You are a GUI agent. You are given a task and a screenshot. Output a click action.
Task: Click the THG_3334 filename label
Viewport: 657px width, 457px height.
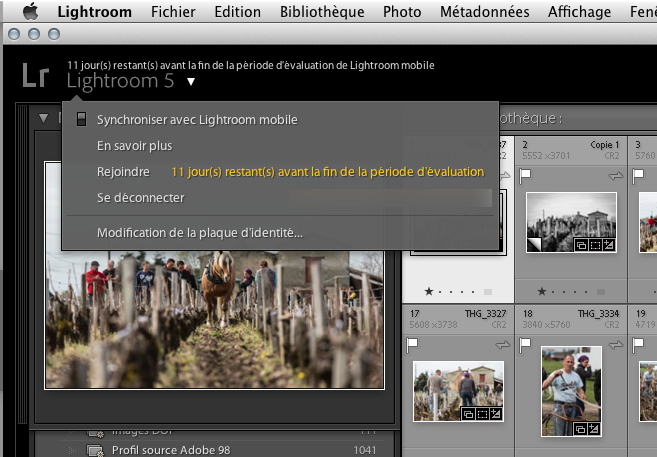pos(598,313)
